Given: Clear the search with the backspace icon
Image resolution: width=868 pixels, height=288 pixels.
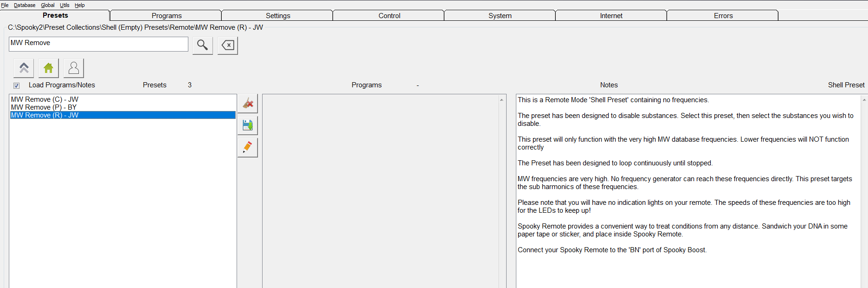Looking at the screenshot, I should [227, 45].
